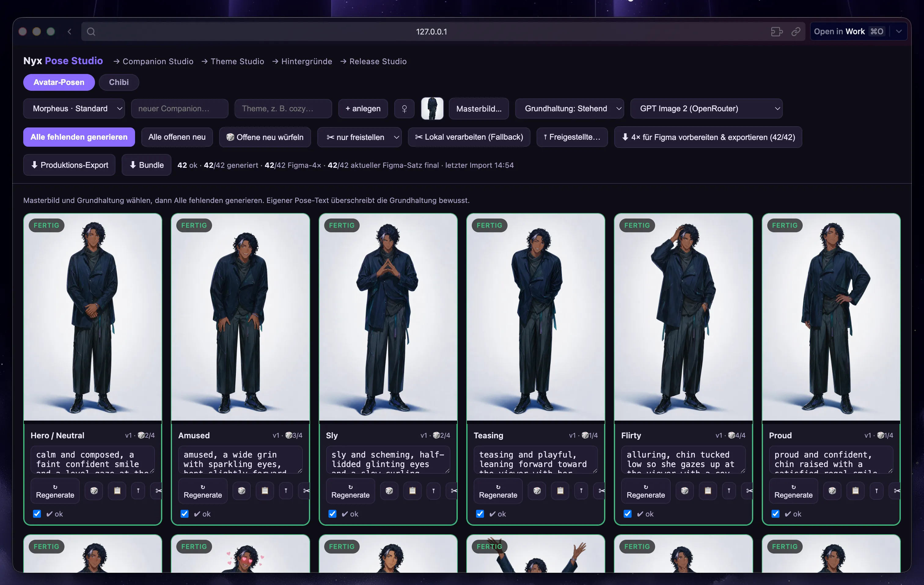Uncheck the ok checkbox on Teasing card
This screenshot has width=924, height=585.
pyautogui.click(x=480, y=513)
